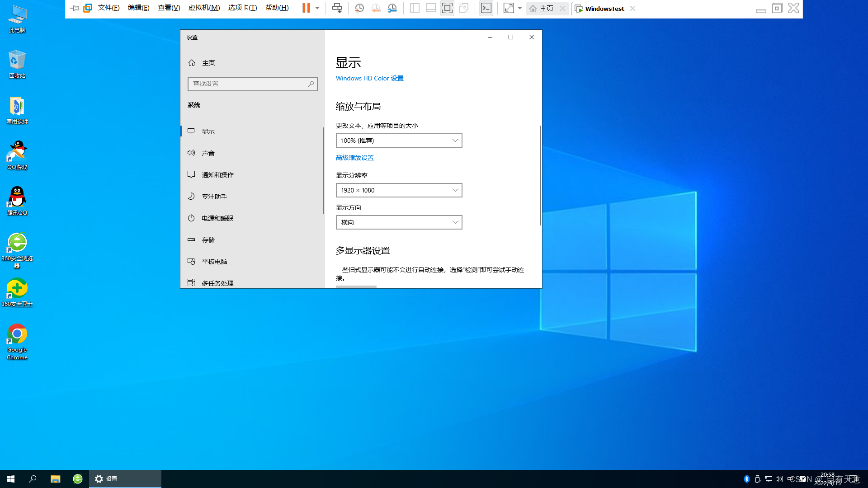This screenshot has width=868, height=488.
Task: Open the Windows Start menu
Action: [x=11, y=479]
